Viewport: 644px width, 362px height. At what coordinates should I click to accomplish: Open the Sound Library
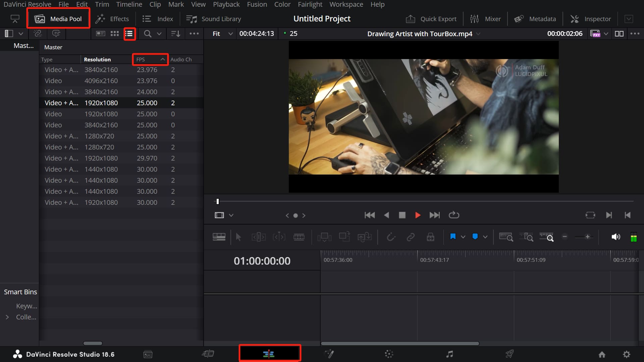coord(214,19)
